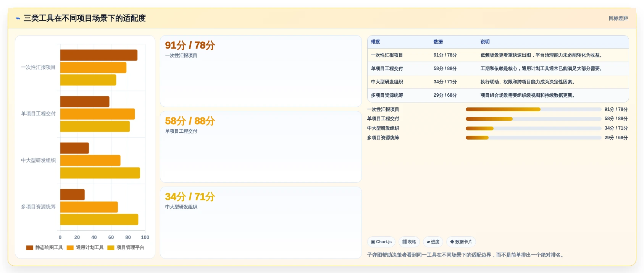
Task: Open the 58分 / 88分 data card
Action: 261,147
